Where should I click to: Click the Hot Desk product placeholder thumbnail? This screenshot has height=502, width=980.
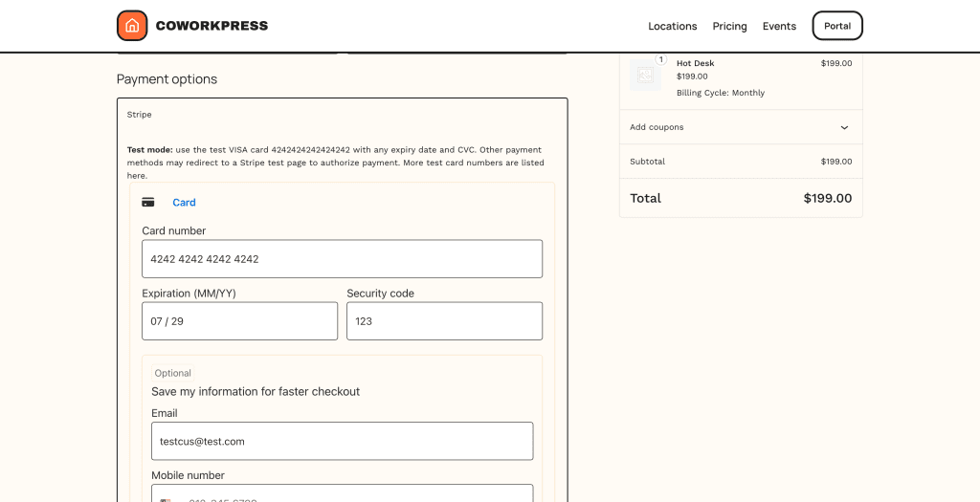point(645,75)
